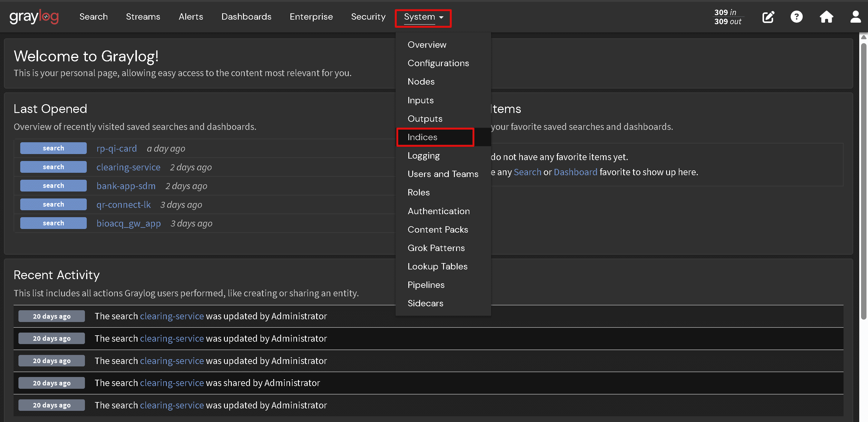This screenshot has height=422, width=868.
Task: Click the Graylog logo
Action: point(34,17)
